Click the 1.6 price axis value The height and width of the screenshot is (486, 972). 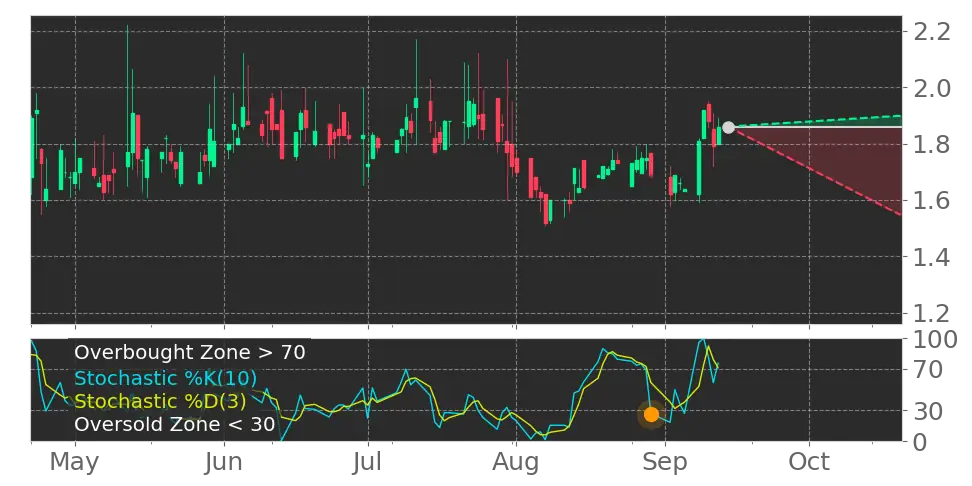[x=932, y=200]
